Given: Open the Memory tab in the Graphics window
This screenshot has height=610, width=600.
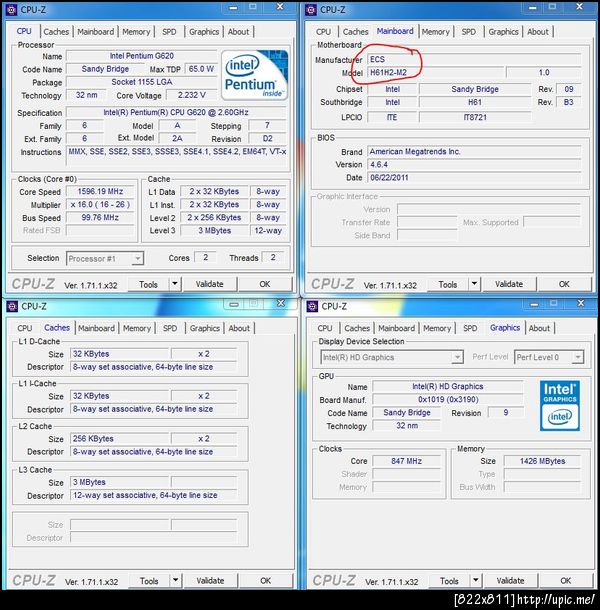Looking at the screenshot, I should click(x=437, y=328).
